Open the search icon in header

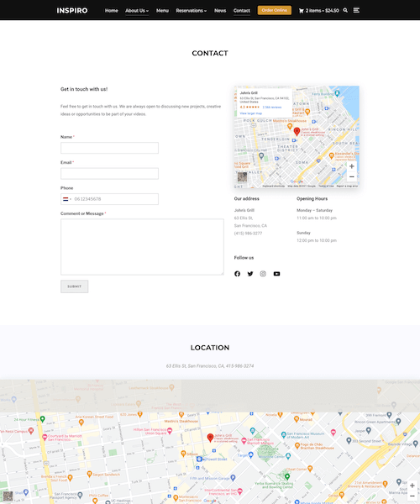click(x=345, y=10)
